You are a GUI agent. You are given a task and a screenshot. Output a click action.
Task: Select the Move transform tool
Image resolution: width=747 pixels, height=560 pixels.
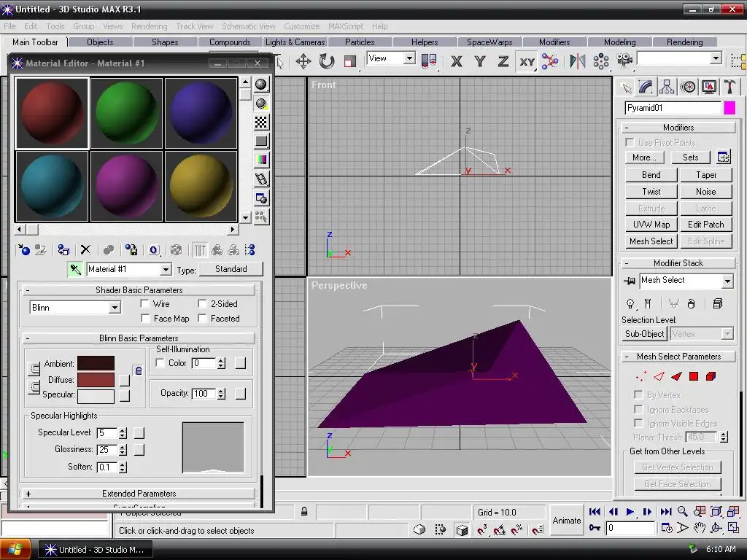(x=303, y=61)
